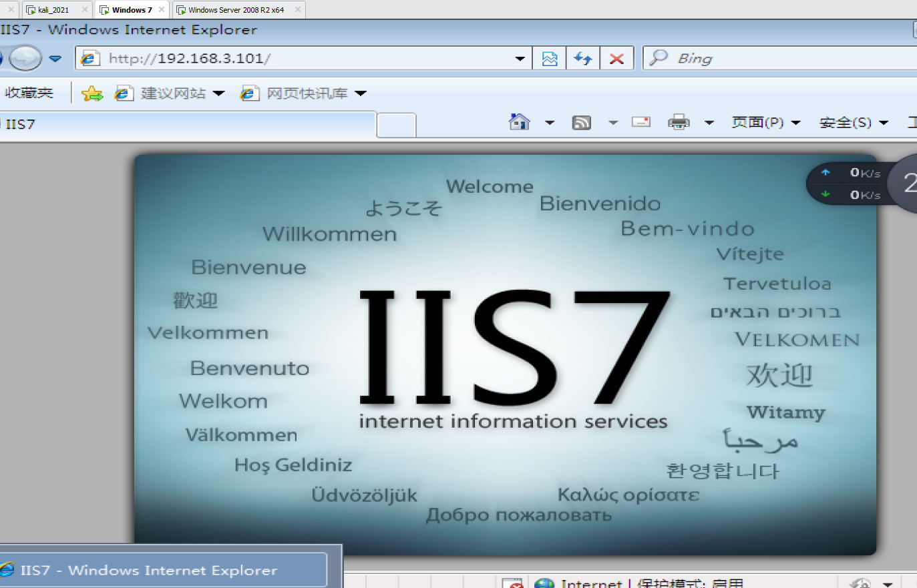Close the Windows Server 2008 R2 x64 tab
Screen dimensions: 917x588
pos(298,10)
